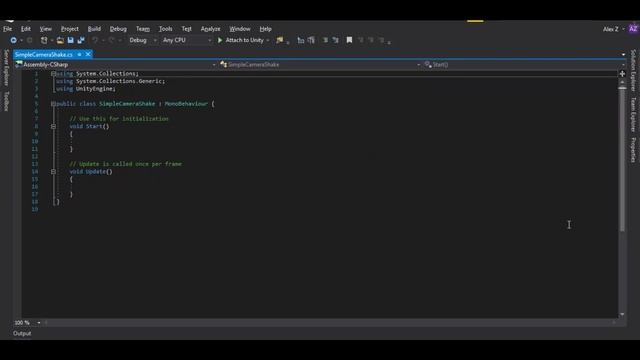Open the Tools menu

tap(166, 29)
